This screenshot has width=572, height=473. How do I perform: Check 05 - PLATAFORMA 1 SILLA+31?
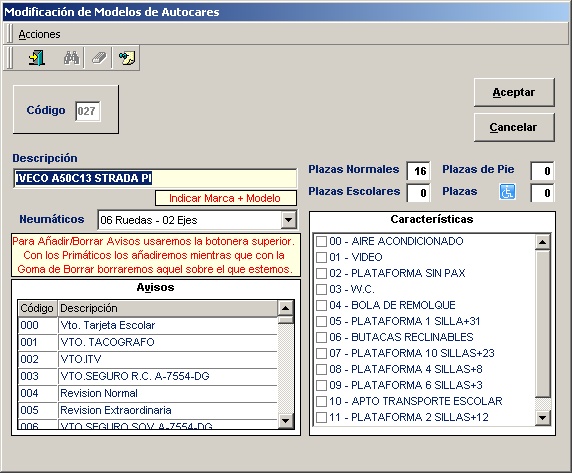(x=321, y=321)
